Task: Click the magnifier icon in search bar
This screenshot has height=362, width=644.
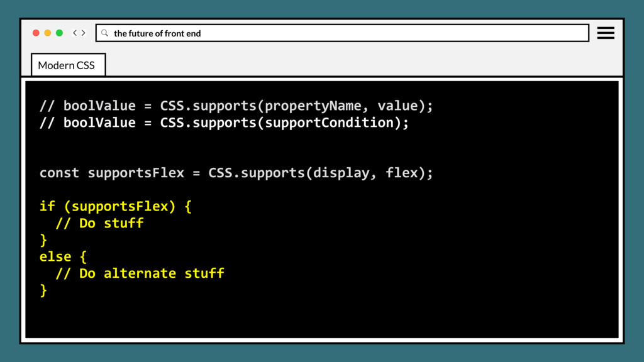Action: point(105,33)
